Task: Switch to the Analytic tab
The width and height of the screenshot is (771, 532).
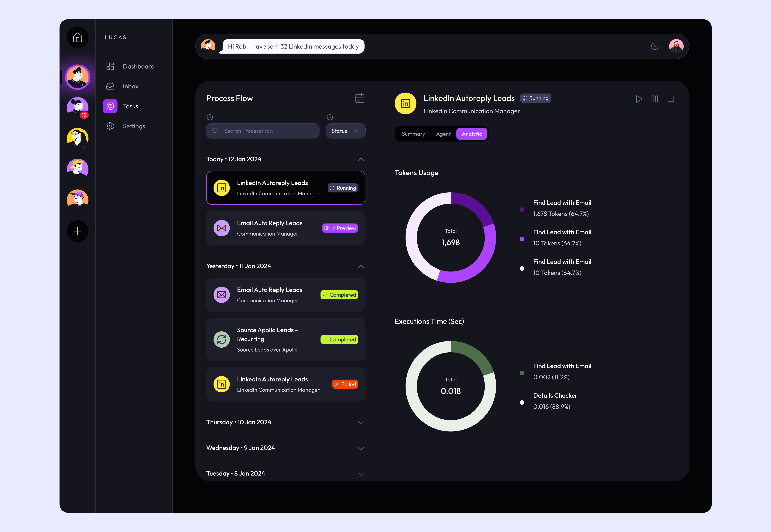Action: click(x=472, y=134)
